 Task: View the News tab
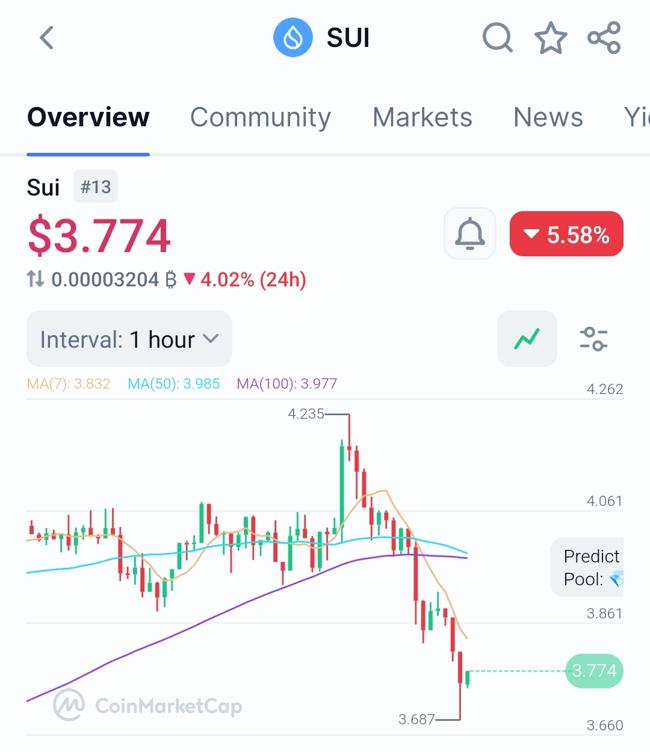coord(548,117)
